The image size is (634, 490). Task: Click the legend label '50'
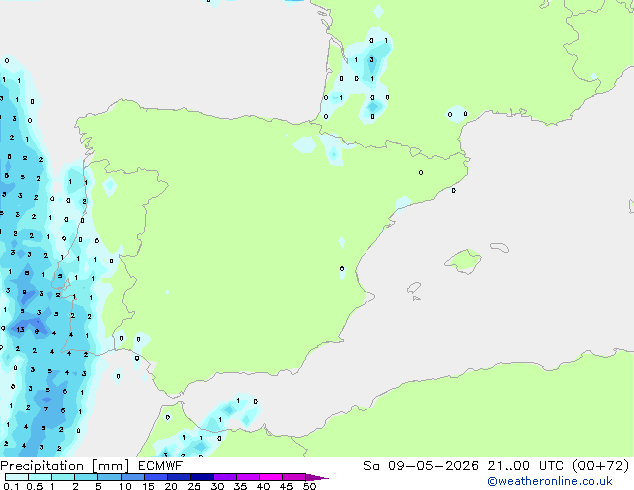[309, 486]
